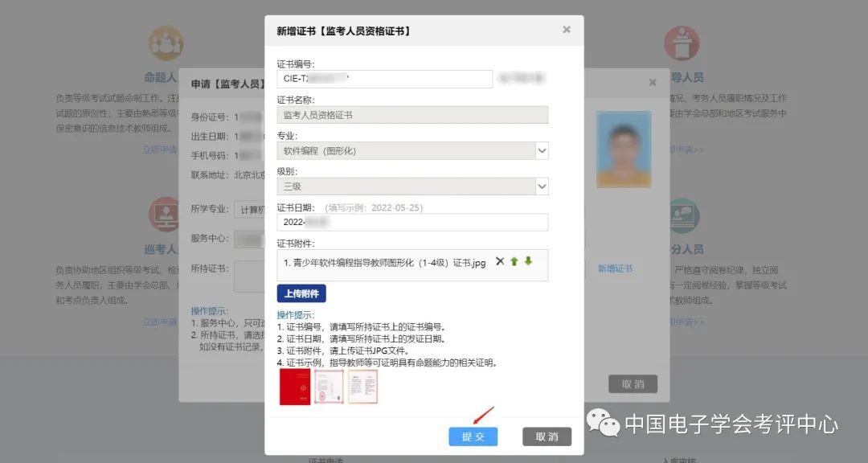Open the red certificate cover example thumbnail

pyautogui.click(x=294, y=387)
